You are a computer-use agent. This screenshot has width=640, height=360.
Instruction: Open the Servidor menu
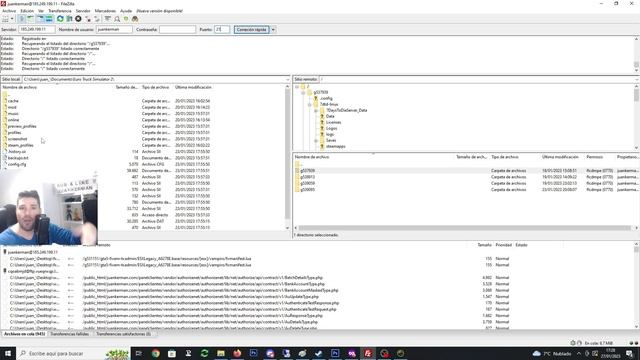coord(83,11)
